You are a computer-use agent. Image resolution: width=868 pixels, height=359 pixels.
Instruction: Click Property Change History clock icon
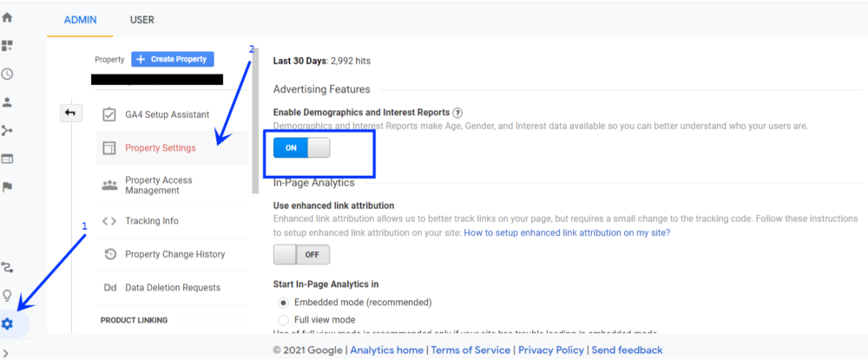[109, 254]
